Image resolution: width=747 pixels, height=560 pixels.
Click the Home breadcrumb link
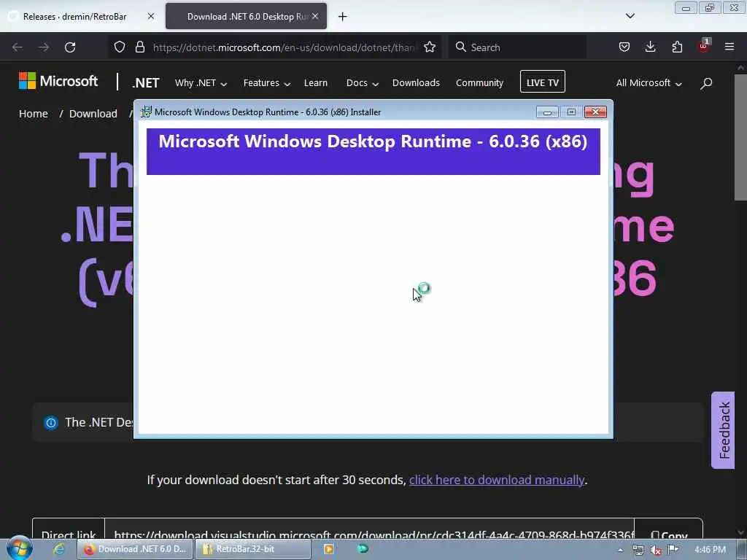click(x=34, y=114)
